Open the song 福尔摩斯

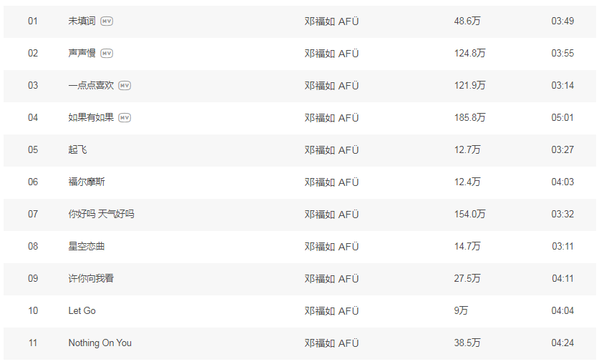[87, 182]
